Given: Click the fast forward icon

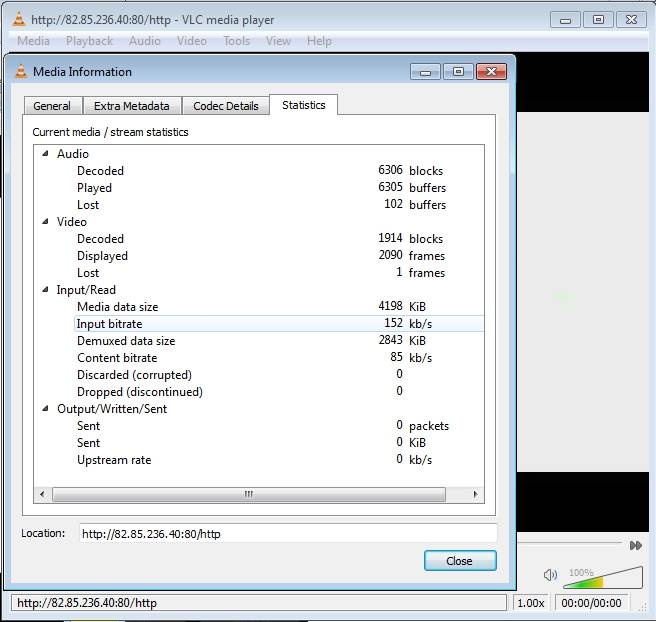Looking at the screenshot, I should 635,545.
